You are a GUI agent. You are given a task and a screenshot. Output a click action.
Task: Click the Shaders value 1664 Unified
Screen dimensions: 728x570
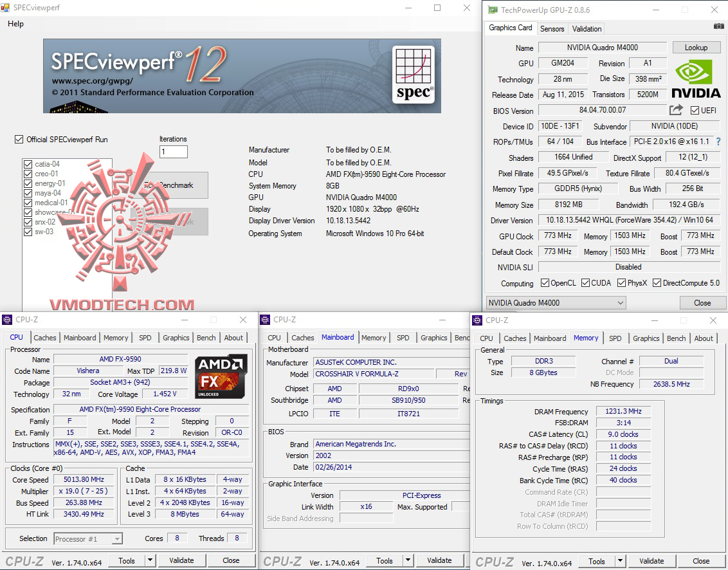574,157
